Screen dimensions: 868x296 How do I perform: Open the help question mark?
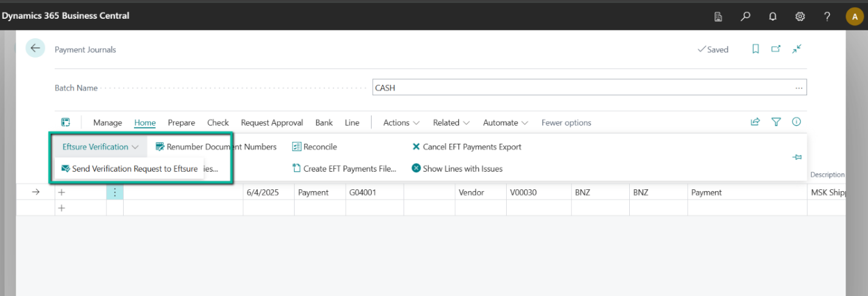coord(827,16)
